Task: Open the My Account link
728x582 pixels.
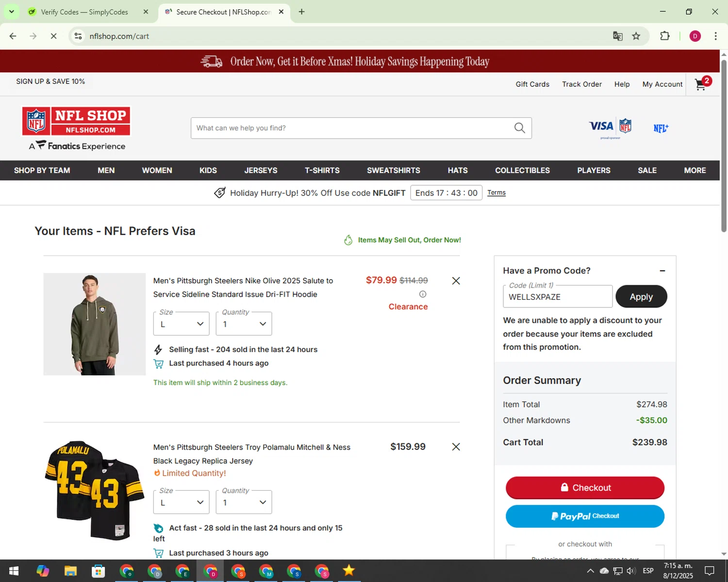Action: 662,84
